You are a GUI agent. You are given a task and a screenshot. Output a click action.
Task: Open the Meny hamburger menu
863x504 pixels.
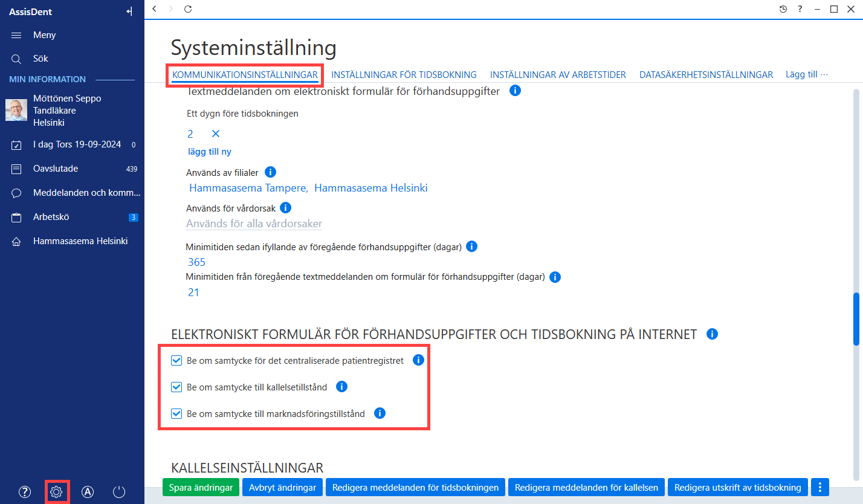(16, 35)
